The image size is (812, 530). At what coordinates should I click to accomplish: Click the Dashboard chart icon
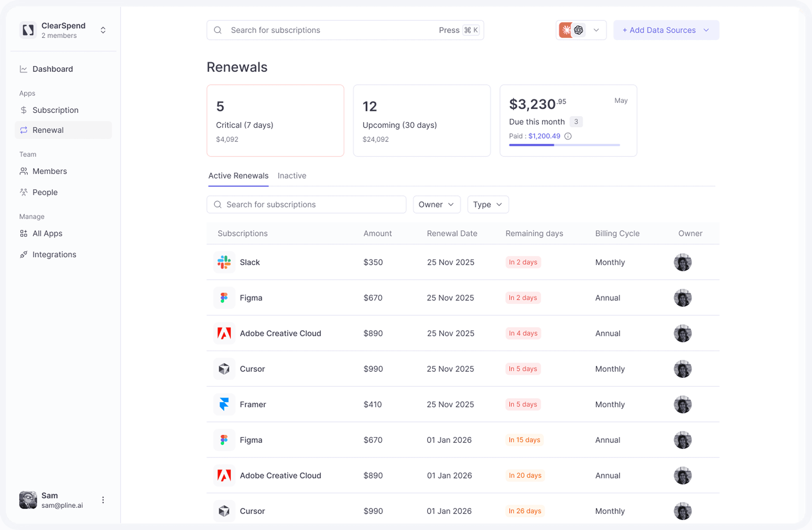(x=24, y=69)
